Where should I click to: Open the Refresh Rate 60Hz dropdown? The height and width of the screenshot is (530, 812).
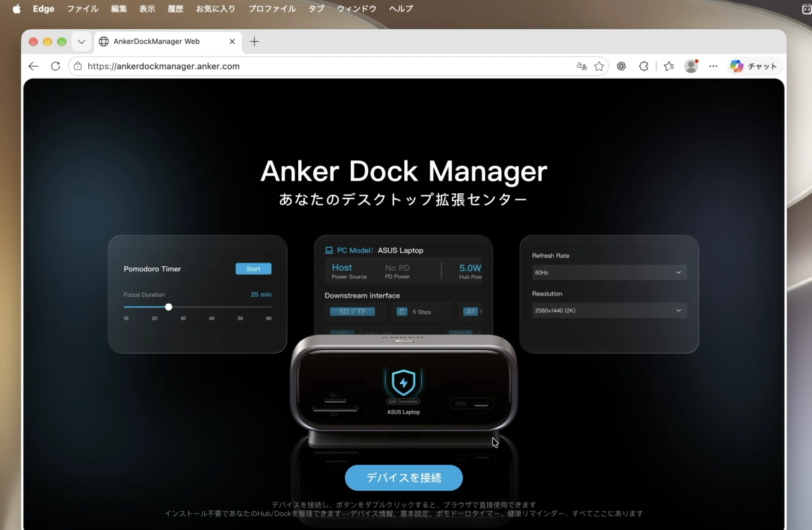[x=609, y=273]
